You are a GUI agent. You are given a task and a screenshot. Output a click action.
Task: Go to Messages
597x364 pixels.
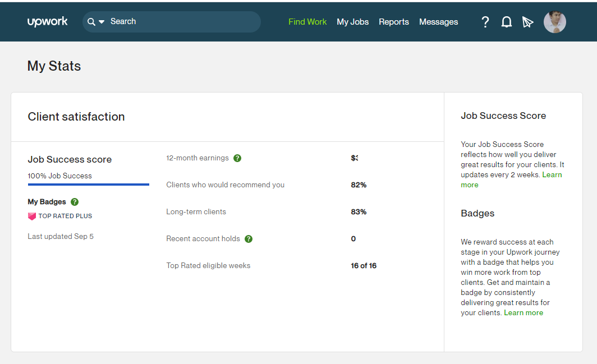pos(439,22)
